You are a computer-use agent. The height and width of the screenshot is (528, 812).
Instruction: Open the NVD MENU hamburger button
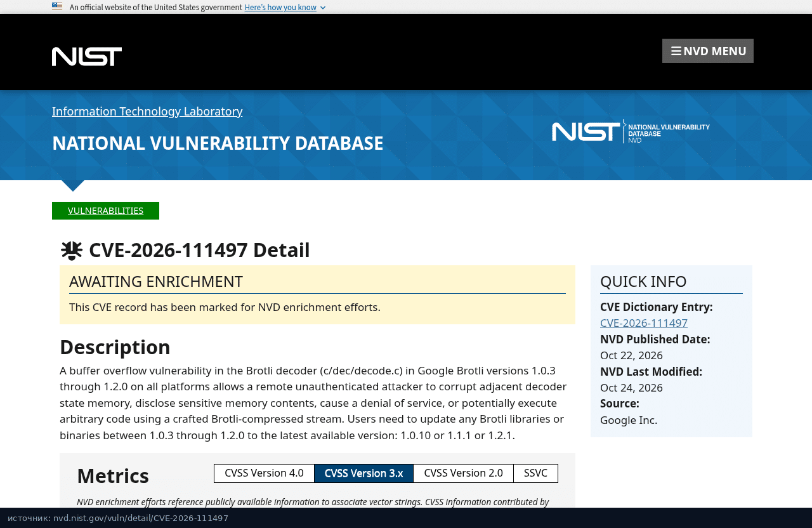point(708,51)
